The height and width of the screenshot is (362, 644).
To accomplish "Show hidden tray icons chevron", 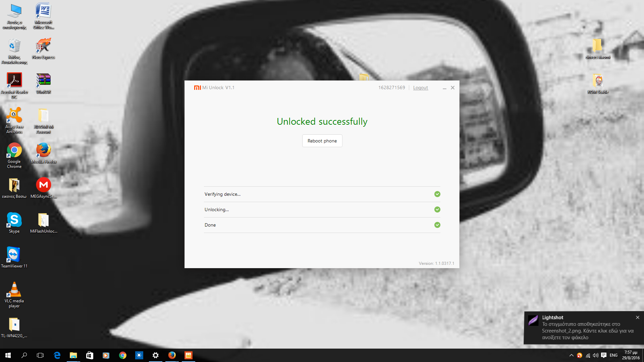I will (571, 355).
